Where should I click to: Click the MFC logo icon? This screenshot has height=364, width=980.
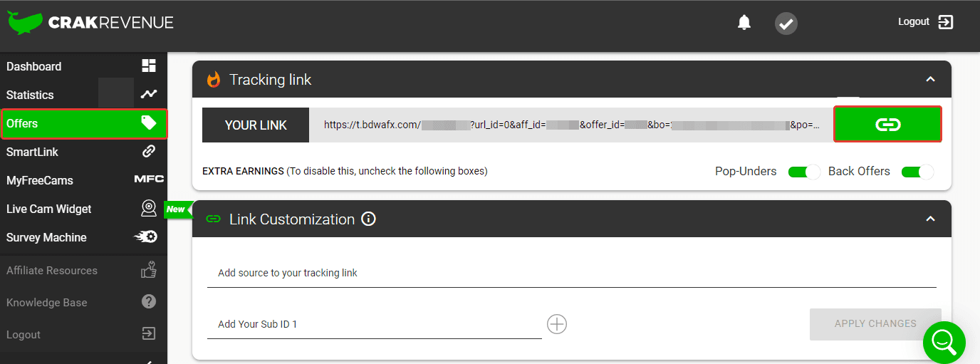149,180
